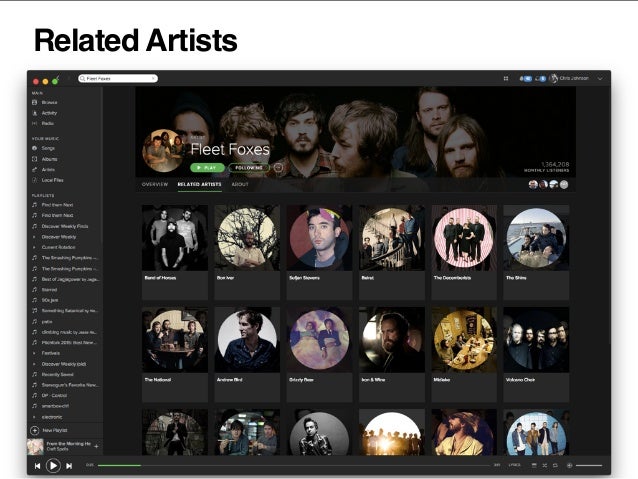Skip to the next track
Screen dimensions: 638x479
[69, 466]
